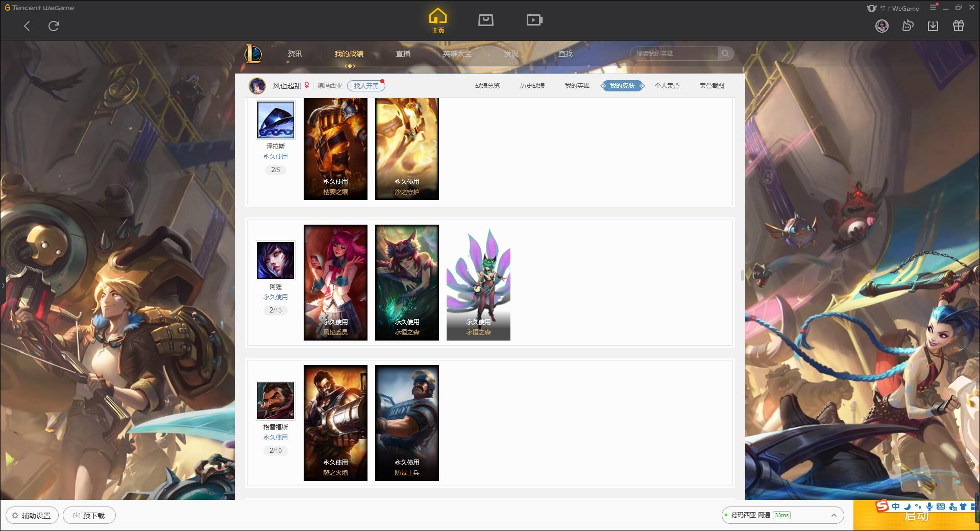
Task: Open the 风纪委员 skin card
Action: pos(335,282)
